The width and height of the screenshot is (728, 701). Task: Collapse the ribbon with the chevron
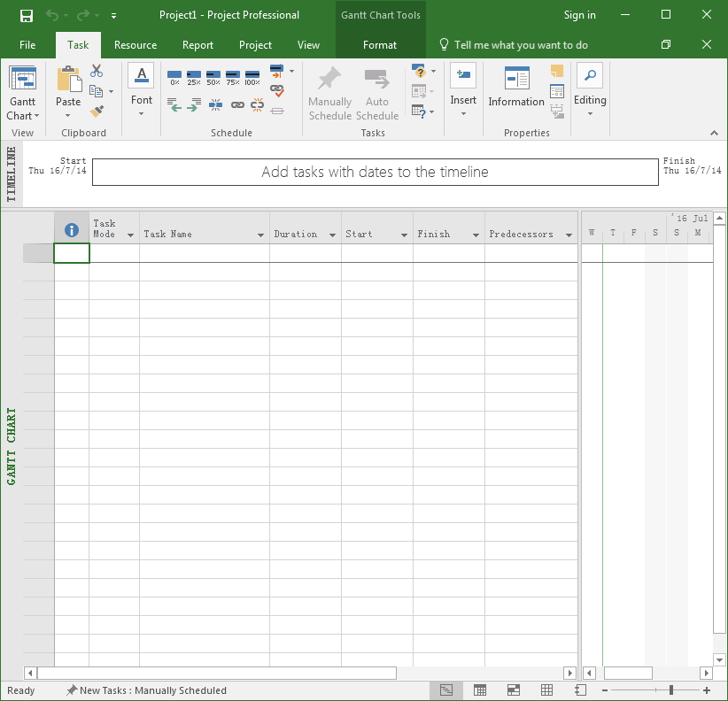click(714, 133)
